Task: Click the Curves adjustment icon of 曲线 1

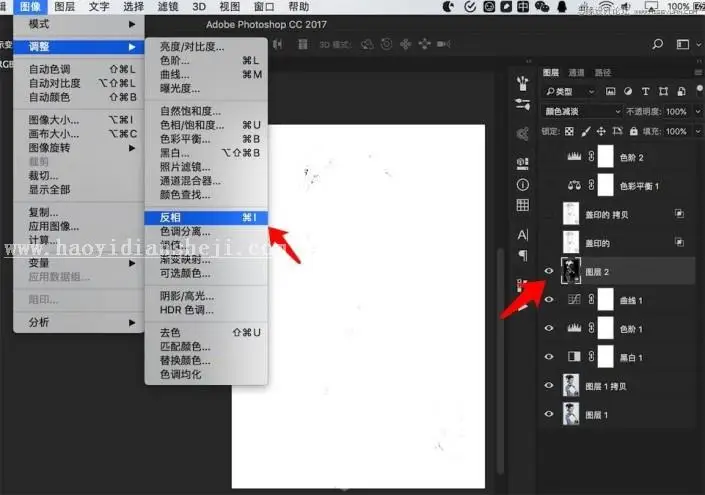Action: coord(574,299)
